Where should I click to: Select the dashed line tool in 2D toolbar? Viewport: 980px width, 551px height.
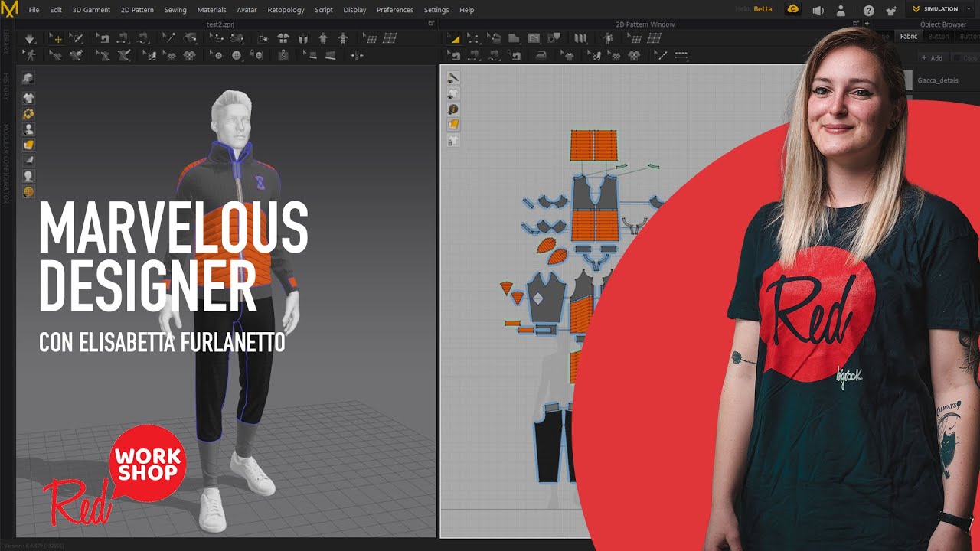tap(681, 55)
